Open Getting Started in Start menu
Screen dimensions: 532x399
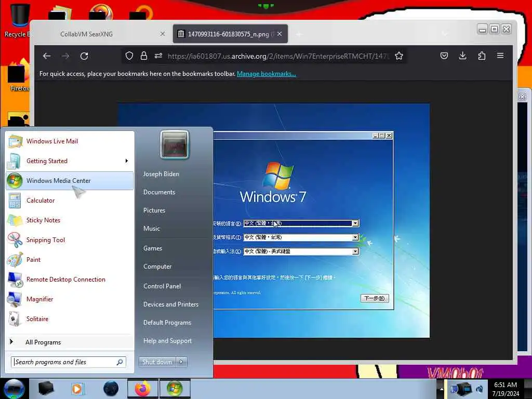70,161
